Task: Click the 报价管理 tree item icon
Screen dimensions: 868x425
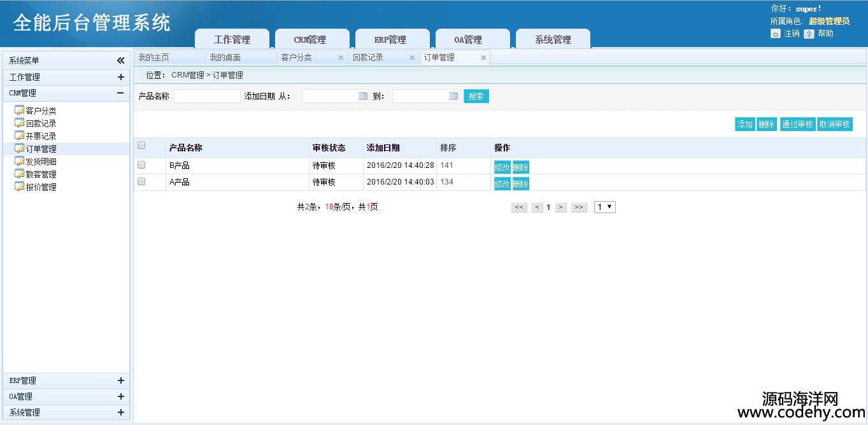Action: 19,187
